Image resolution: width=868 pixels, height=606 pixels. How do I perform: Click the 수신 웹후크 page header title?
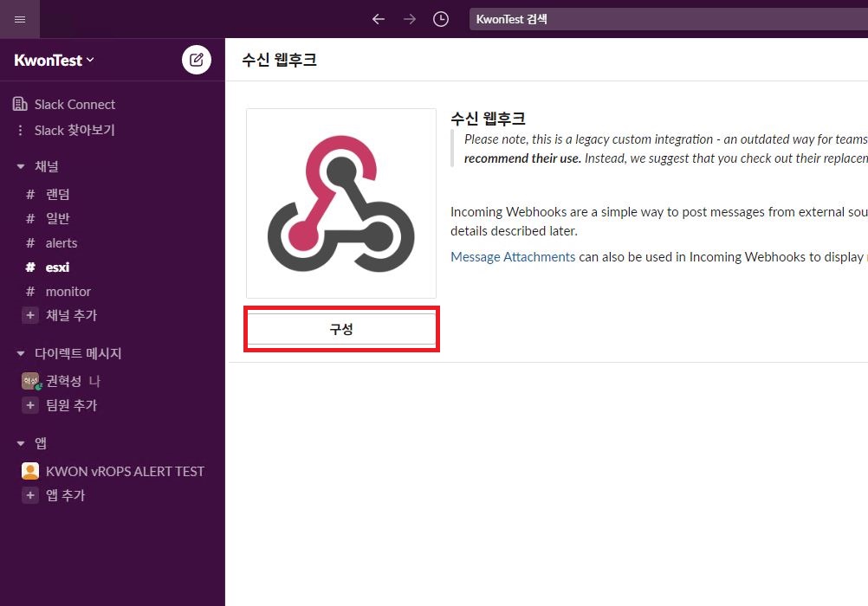pos(279,60)
